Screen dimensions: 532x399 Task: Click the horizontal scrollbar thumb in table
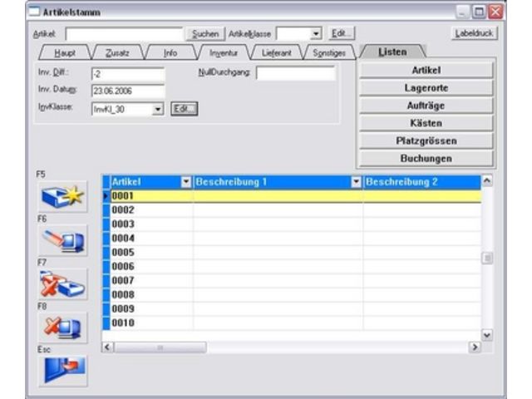click(160, 346)
